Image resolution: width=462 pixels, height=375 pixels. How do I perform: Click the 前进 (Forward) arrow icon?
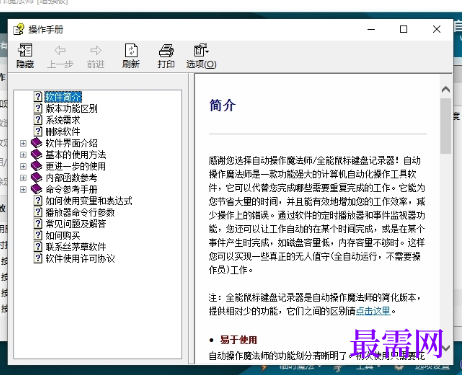96,50
